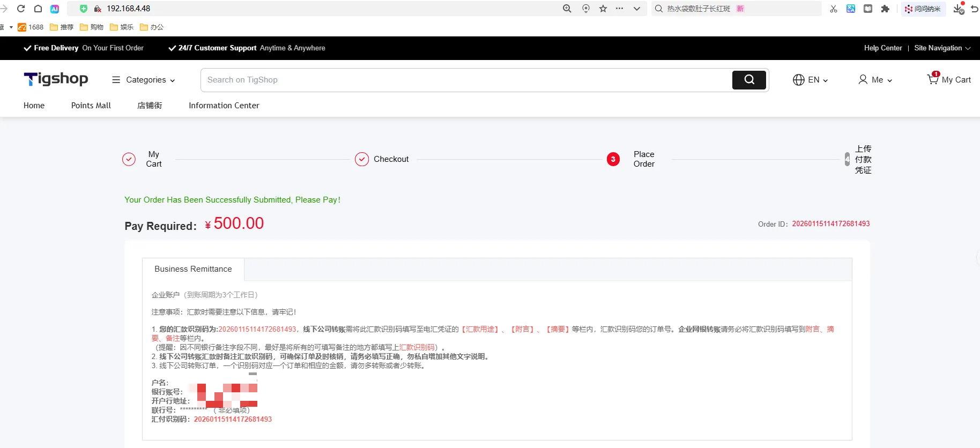Click the My Cart completed step circle
The image size is (980, 448).
[x=129, y=159]
